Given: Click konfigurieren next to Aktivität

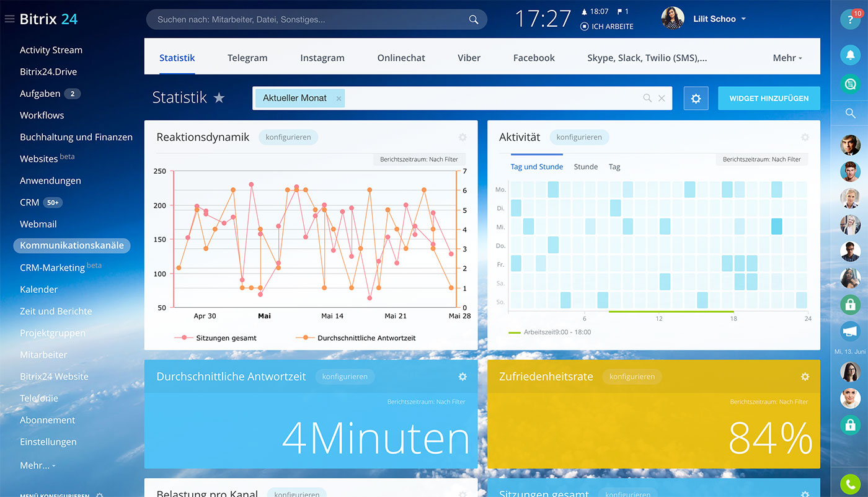Looking at the screenshot, I should tap(579, 137).
